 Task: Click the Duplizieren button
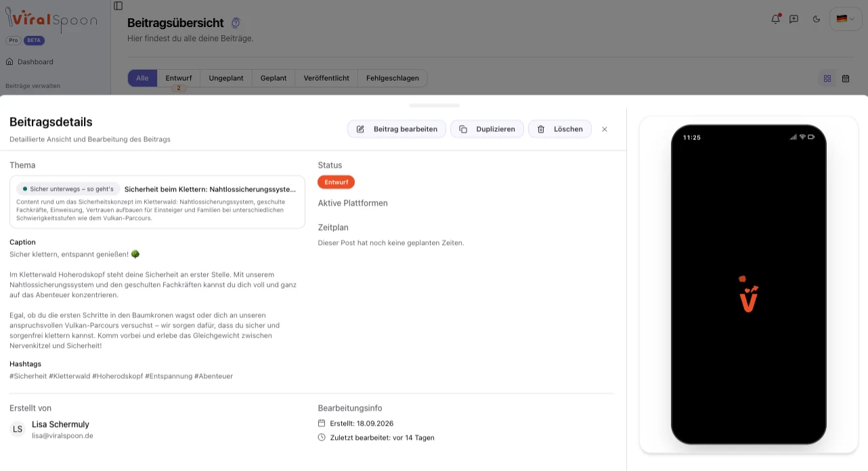pos(487,129)
